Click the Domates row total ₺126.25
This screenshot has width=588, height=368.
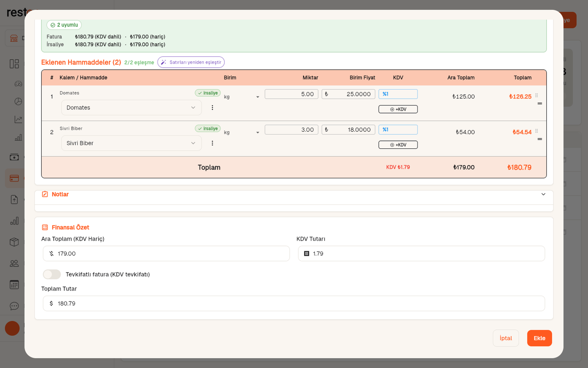click(x=520, y=97)
